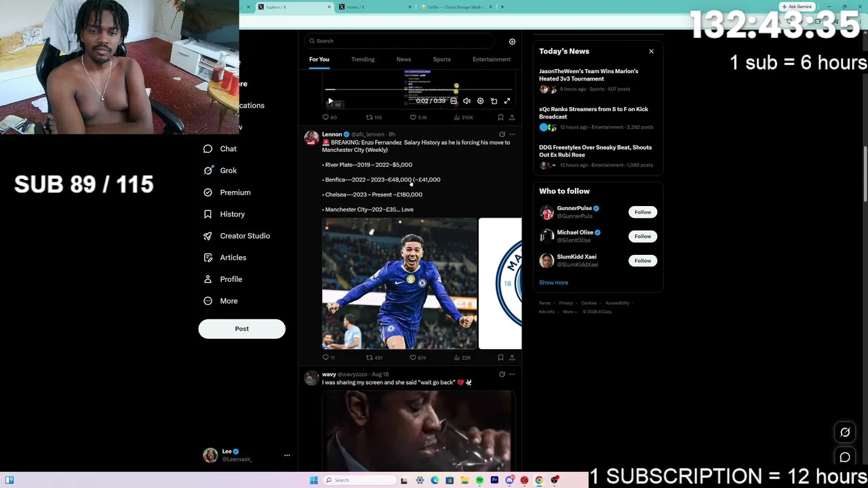Follow Michael Olise
The height and width of the screenshot is (488, 868).
coord(643,237)
